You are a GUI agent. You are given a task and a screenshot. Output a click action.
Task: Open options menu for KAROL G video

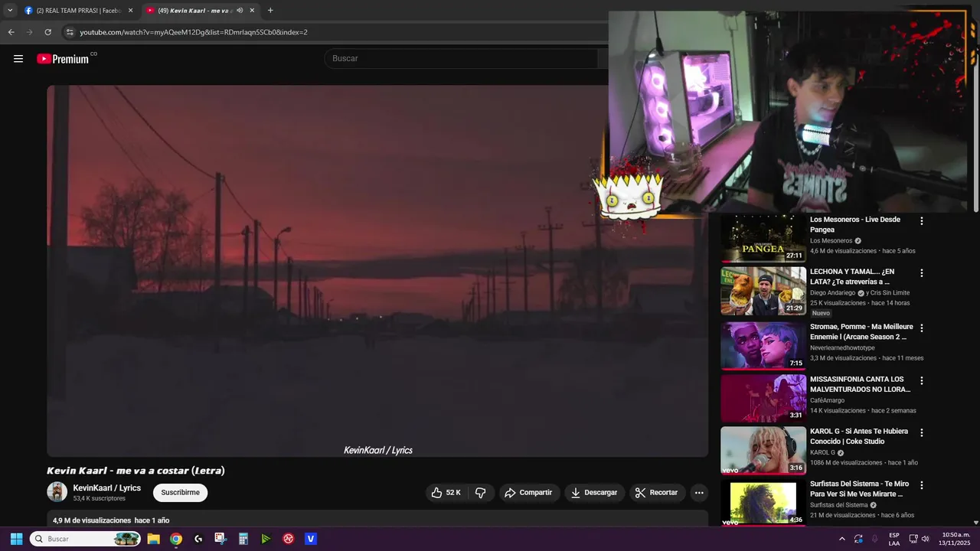click(x=922, y=432)
